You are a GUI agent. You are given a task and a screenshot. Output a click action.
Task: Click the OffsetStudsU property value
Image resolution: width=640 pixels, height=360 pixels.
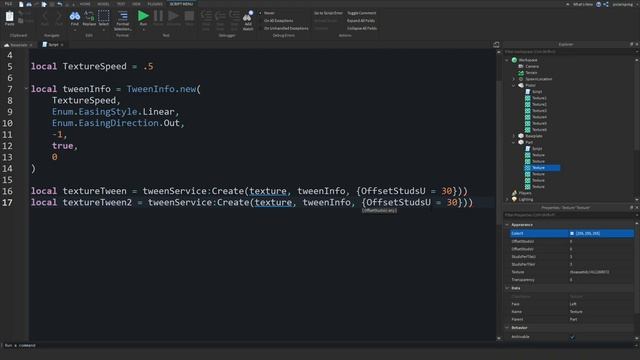click(x=601, y=241)
